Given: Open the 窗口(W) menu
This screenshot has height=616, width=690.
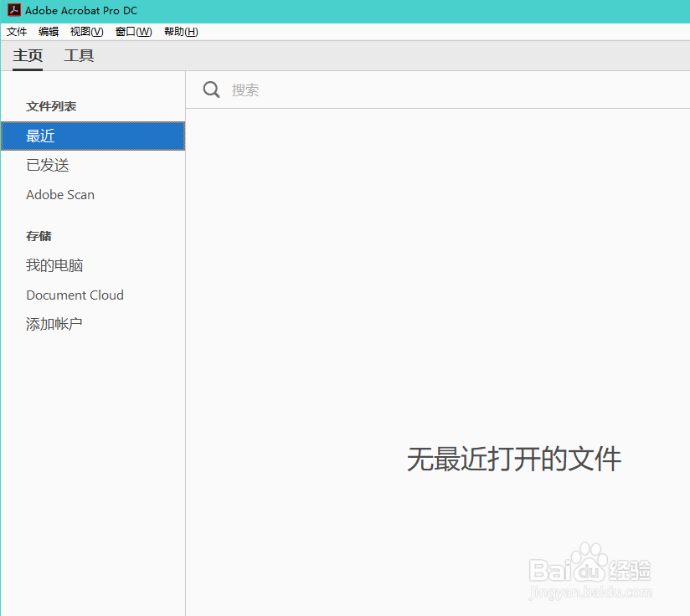Looking at the screenshot, I should pos(134,32).
